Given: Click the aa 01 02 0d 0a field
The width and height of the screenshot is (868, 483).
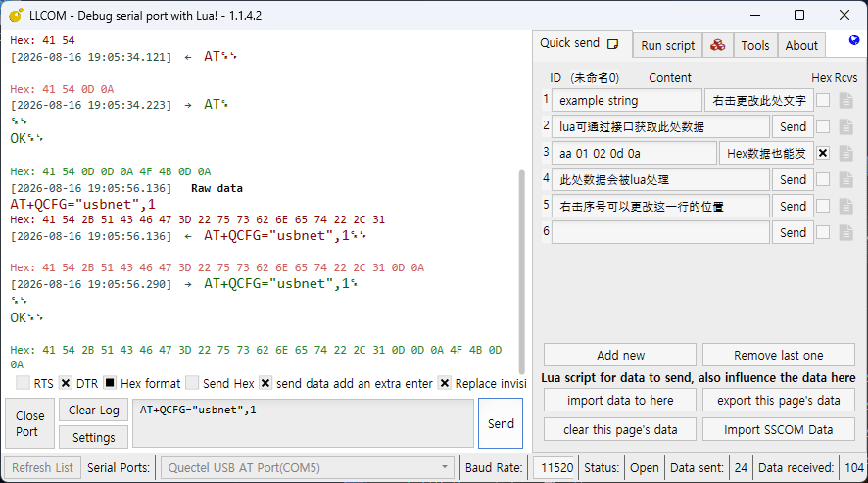Looking at the screenshot, I should (634, 154).
